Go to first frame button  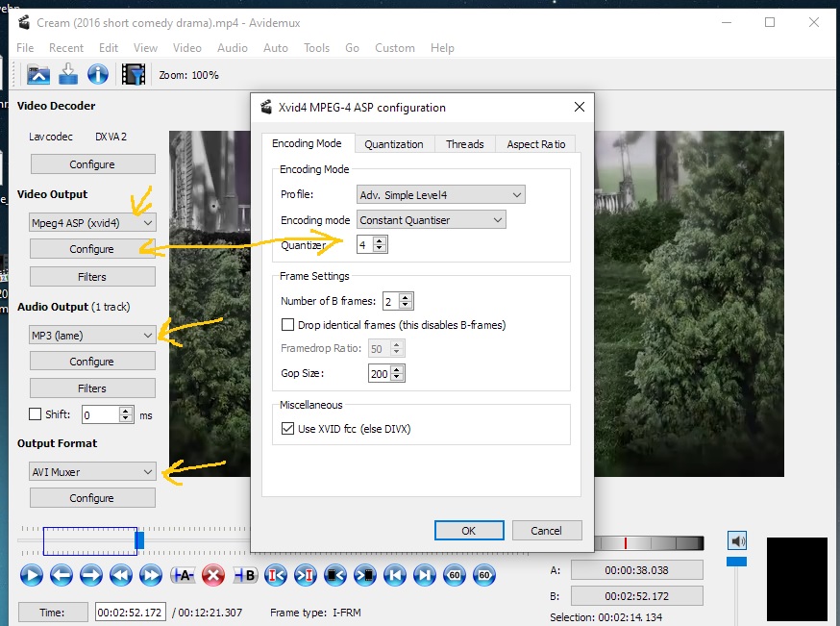395,576
